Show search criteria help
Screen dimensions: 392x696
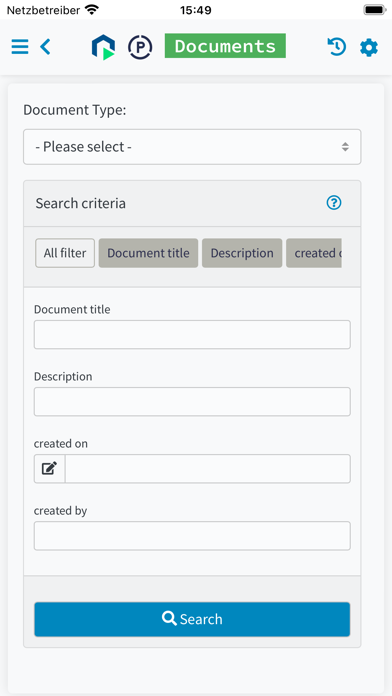click(334, 203)
